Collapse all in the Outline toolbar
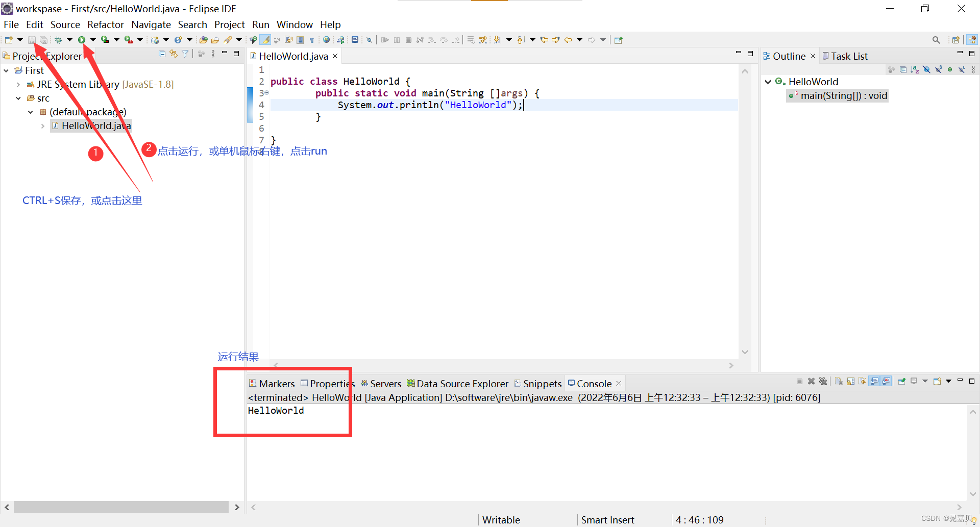 903,69
